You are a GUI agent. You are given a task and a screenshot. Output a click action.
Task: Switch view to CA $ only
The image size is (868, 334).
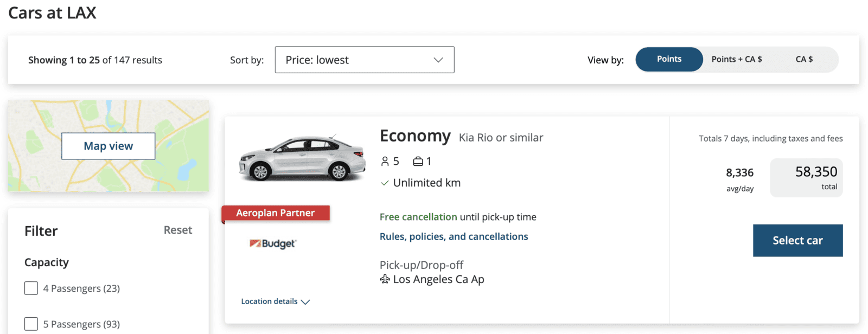click(804, 59)
